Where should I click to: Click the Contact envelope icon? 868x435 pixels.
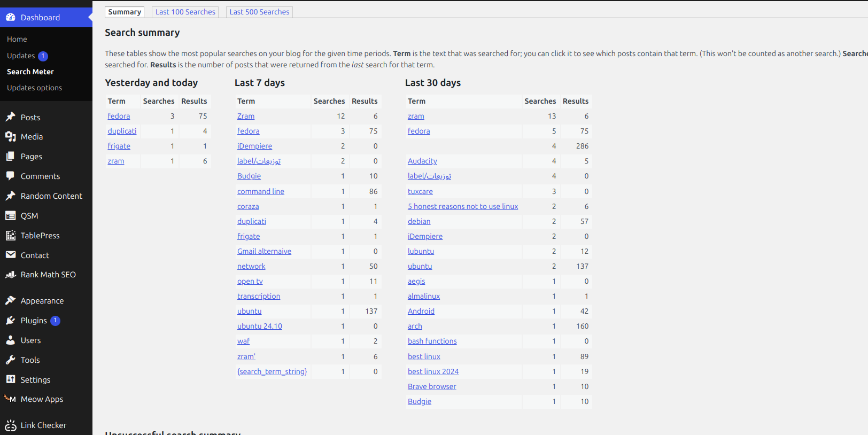[11, 255]
